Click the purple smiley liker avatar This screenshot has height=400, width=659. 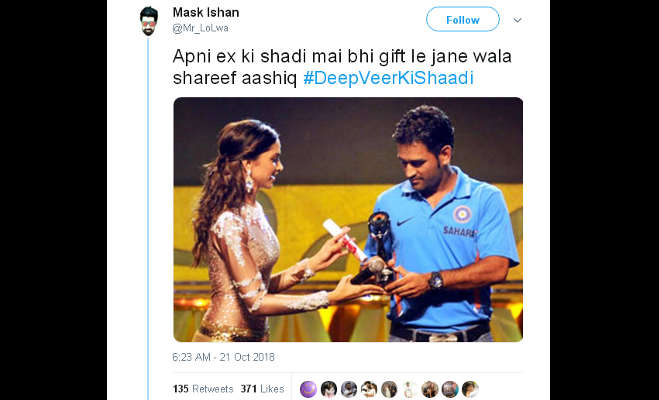coord(308,389)
